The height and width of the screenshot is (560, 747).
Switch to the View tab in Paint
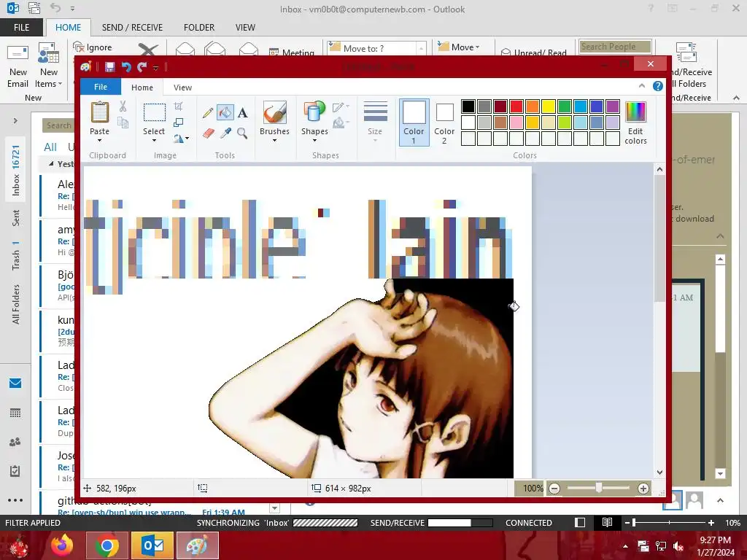tap(182, 87)
